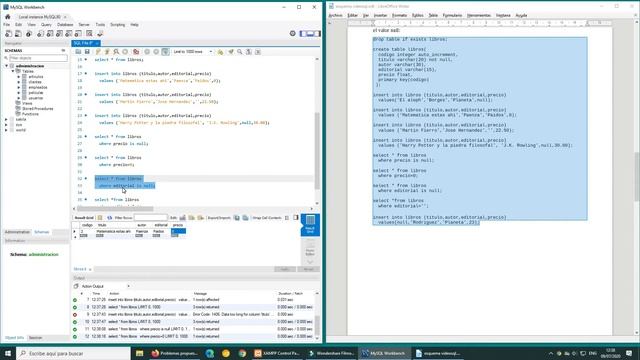This screenshot has height=360, width=640.
Task: Open the Scripting menu
Action: tap(118, 25)
